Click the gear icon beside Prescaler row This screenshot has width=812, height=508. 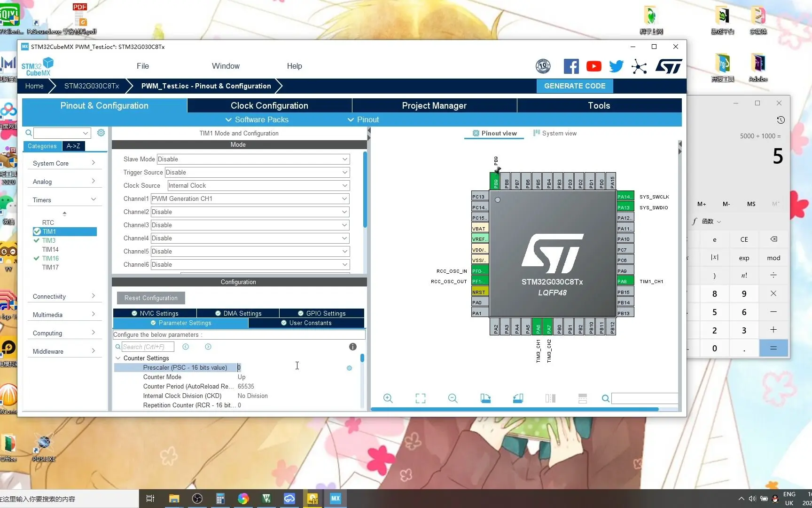349,368
